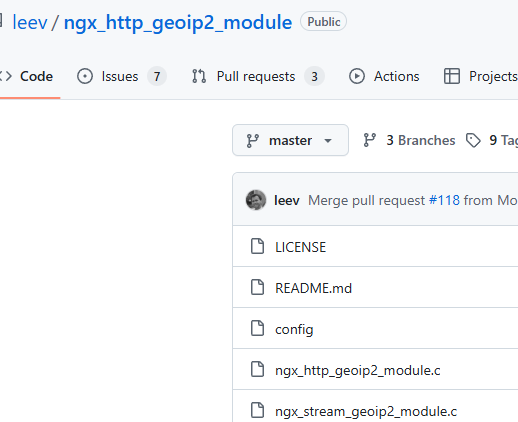Click the Pull requests count badge 3
This screenshot has height=422, width=518.
coord(314,76)
